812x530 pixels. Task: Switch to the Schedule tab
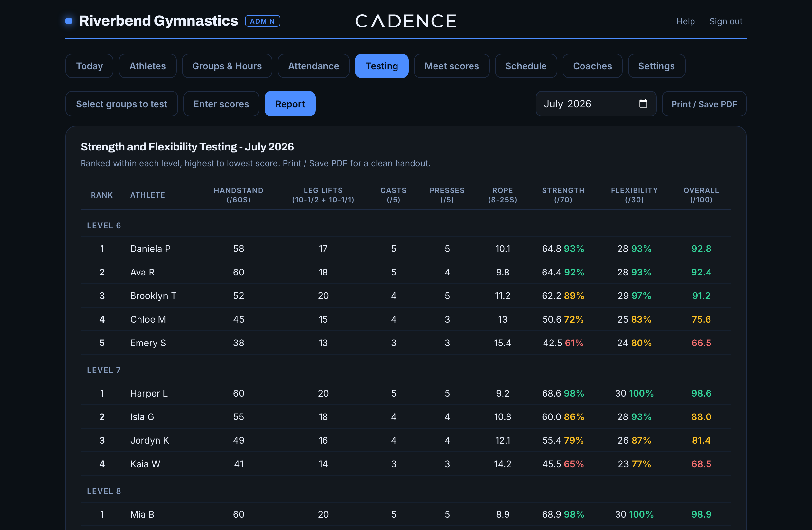(526, 66)
